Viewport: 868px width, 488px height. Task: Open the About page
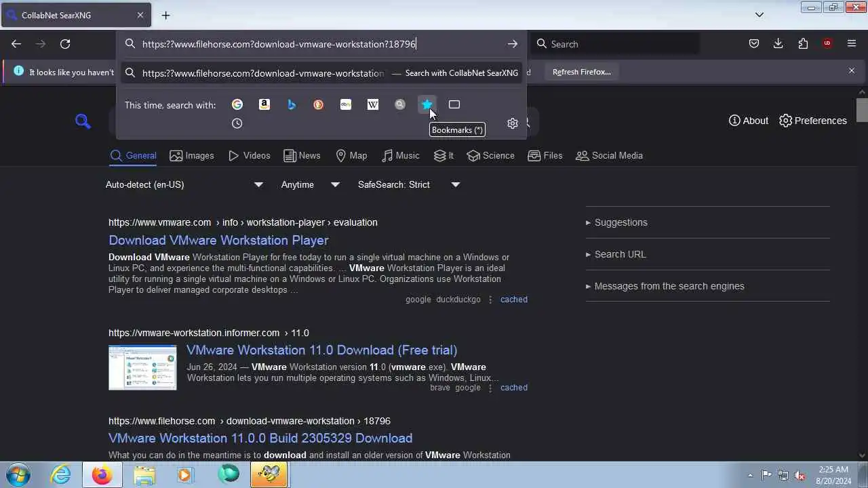coord(748,121)
